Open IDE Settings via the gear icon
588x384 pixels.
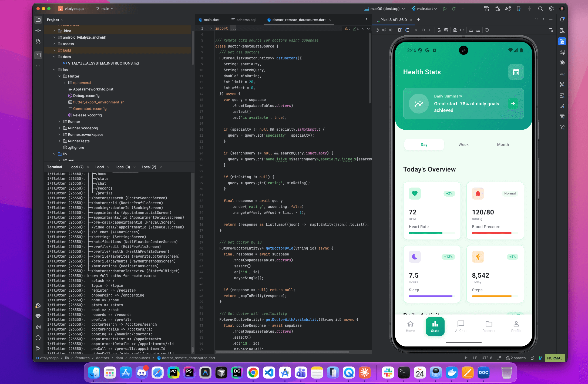pyautogui.click(x=551, y=9)
